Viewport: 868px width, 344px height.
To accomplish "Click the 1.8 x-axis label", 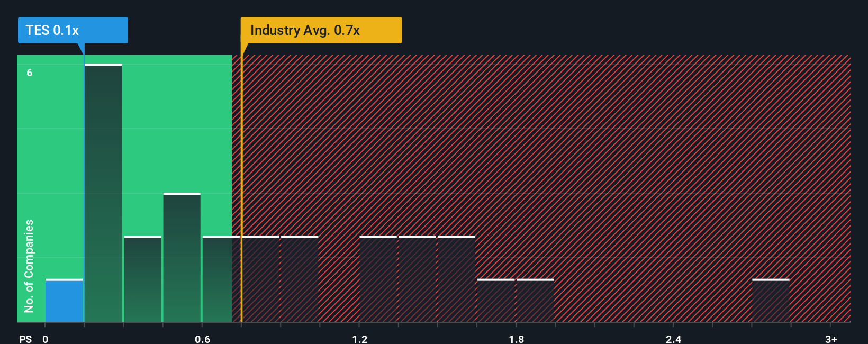I will click(x=517, y=339).
